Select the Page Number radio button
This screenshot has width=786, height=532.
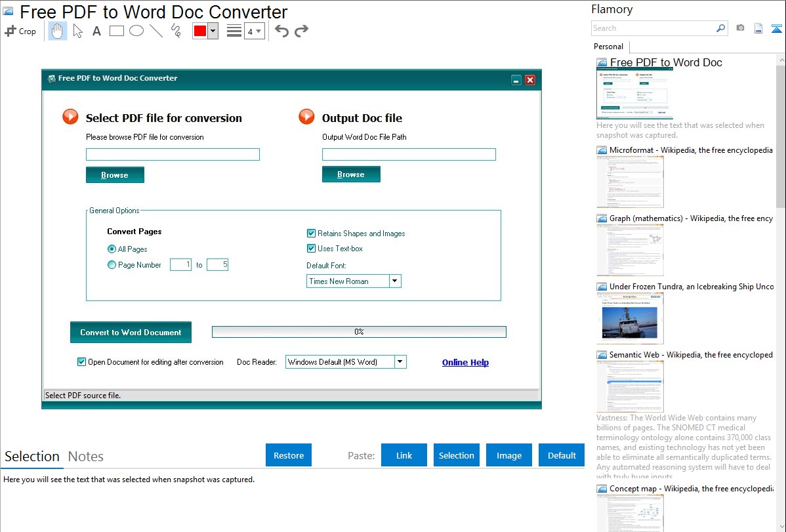coord(112,265)
